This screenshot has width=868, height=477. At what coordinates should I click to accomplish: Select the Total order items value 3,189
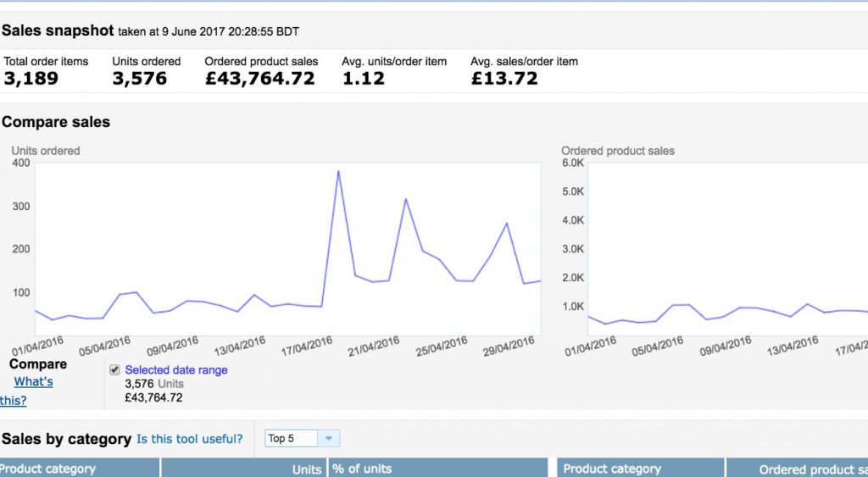coord(31,78)
